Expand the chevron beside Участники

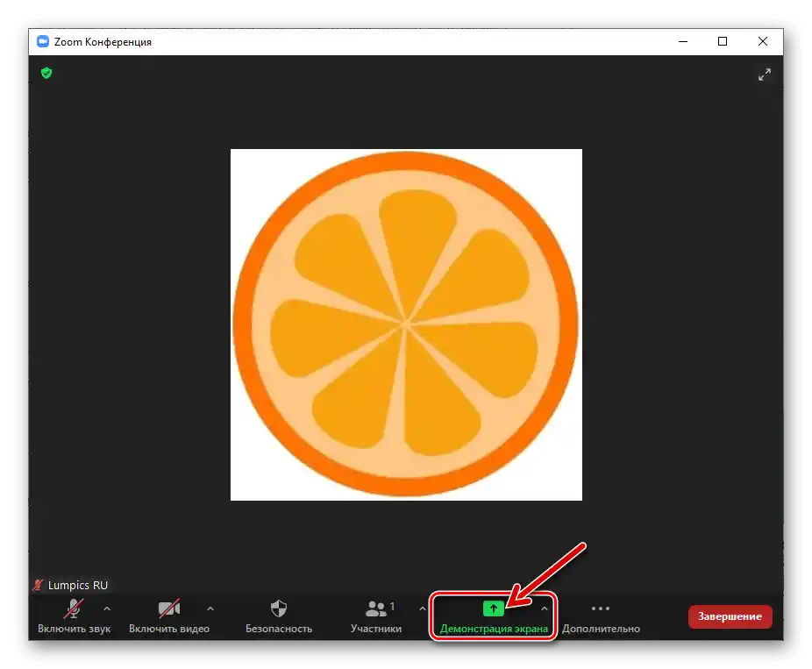[422, 609]
